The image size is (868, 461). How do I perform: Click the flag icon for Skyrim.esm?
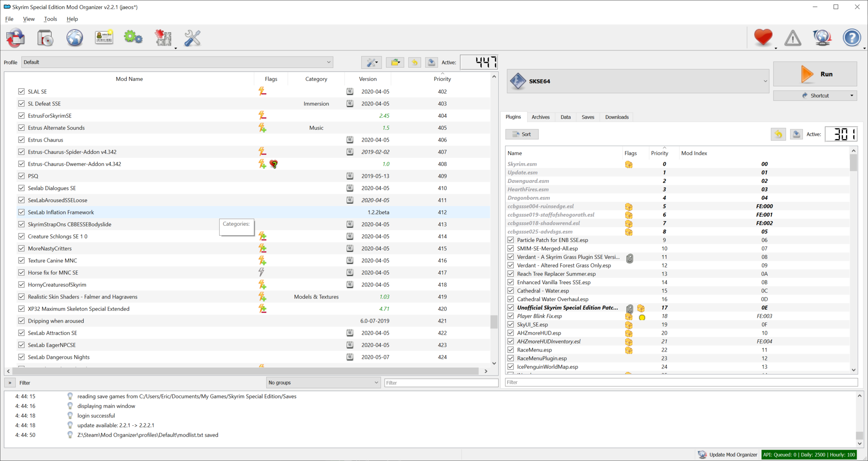coord(629,165)
